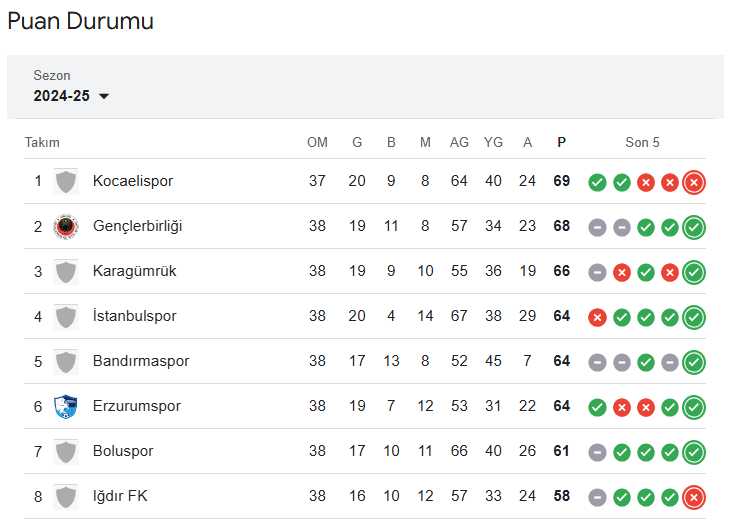Open the Kocaelispor team link

click(133, 181)
